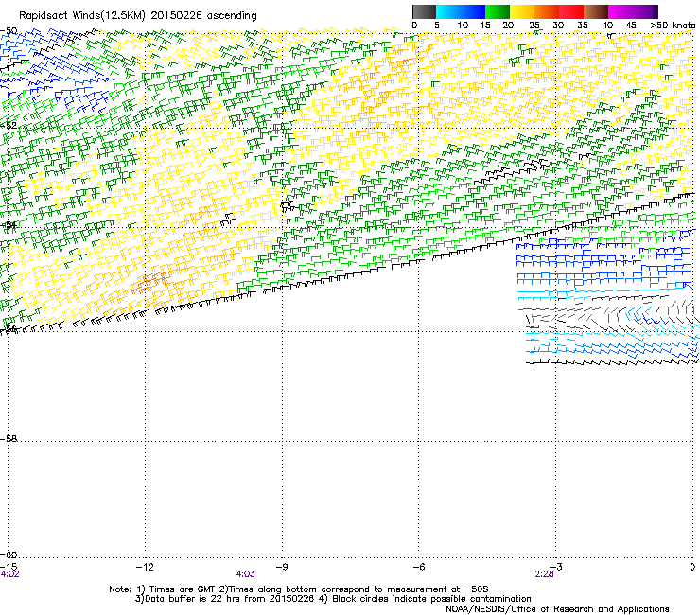
Task: Click the orange 25-30 knots legend segment
Action: pyautogui.click(x=547, y=11)
